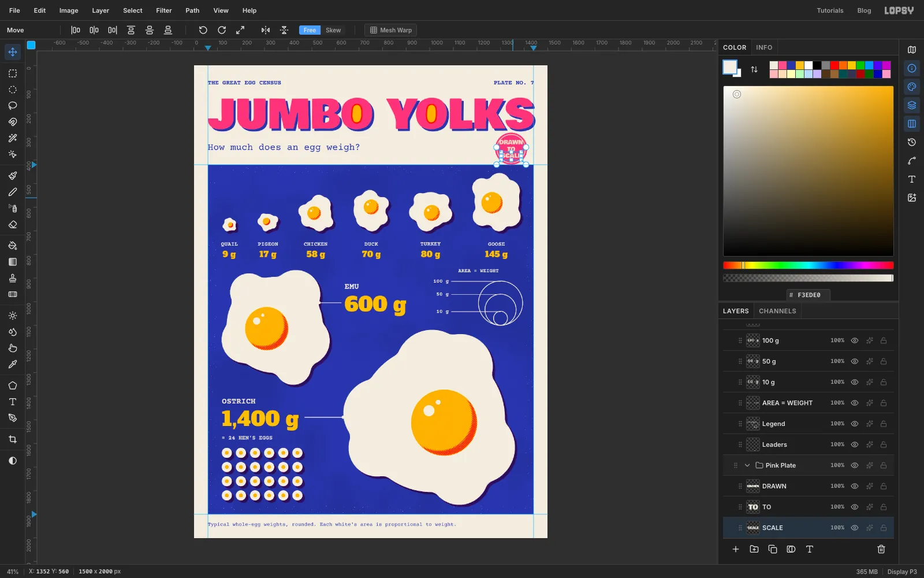
Task: Click the Mesh Warp button
Action: [391, 30]
